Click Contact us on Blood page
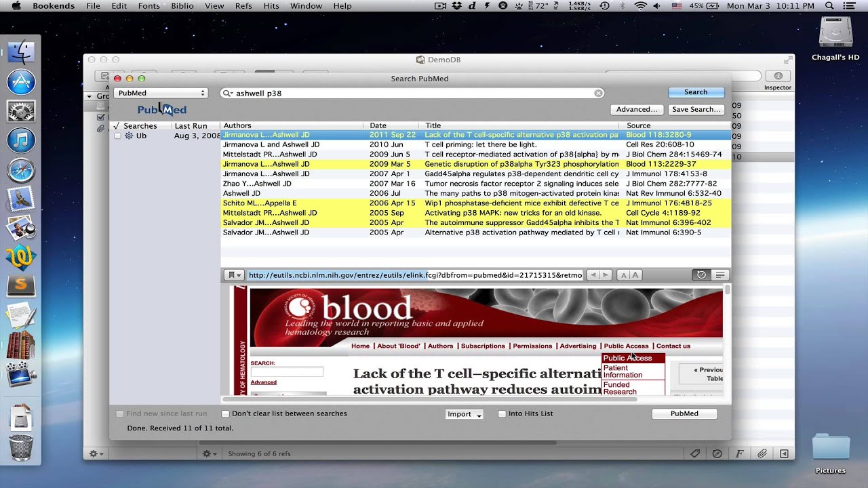This screenshot has width=868, height=488. 673,346
